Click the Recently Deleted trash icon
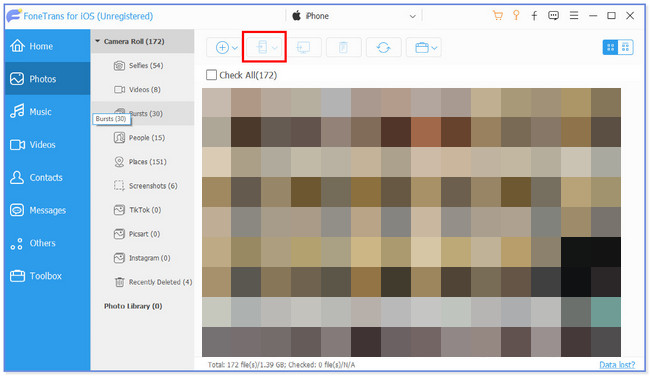650x376 pixels. [119, 282]
